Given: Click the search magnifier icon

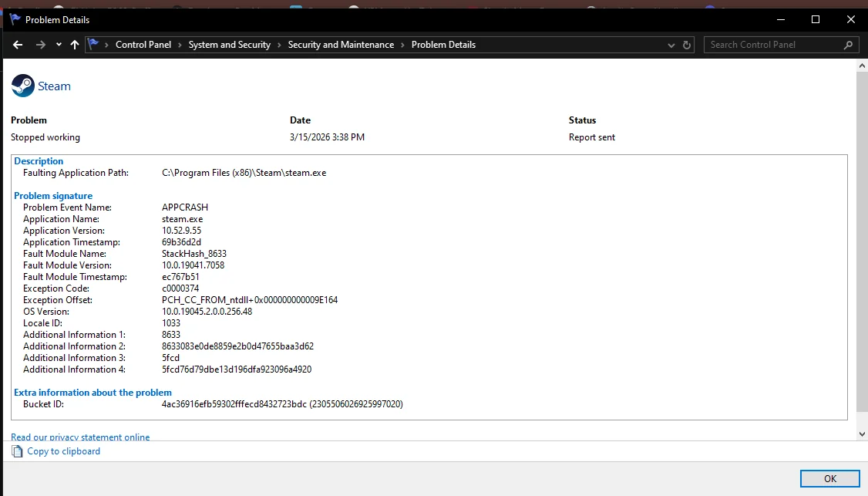Looking at the screenshot, I should pyautogui.click(x=848, y=45).
